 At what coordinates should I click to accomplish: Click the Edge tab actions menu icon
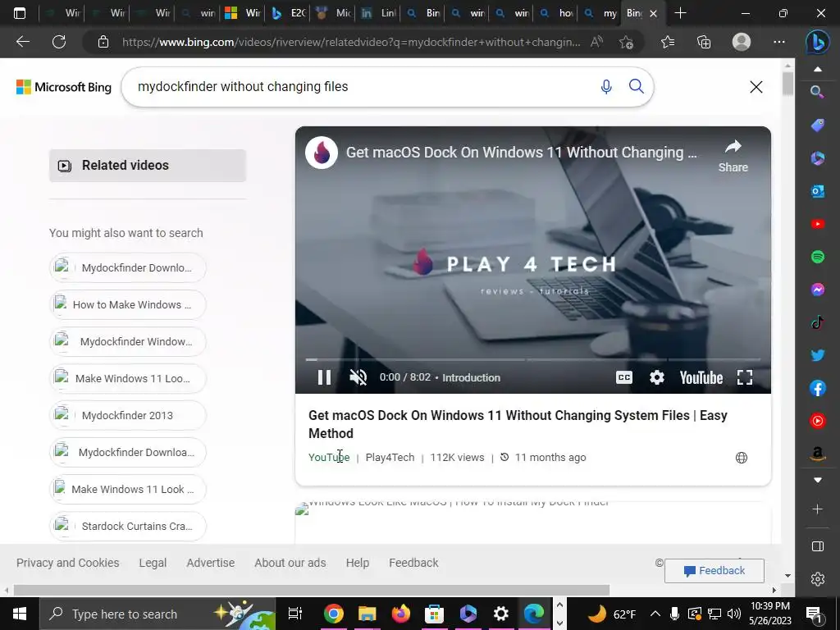tap(20, 13)
